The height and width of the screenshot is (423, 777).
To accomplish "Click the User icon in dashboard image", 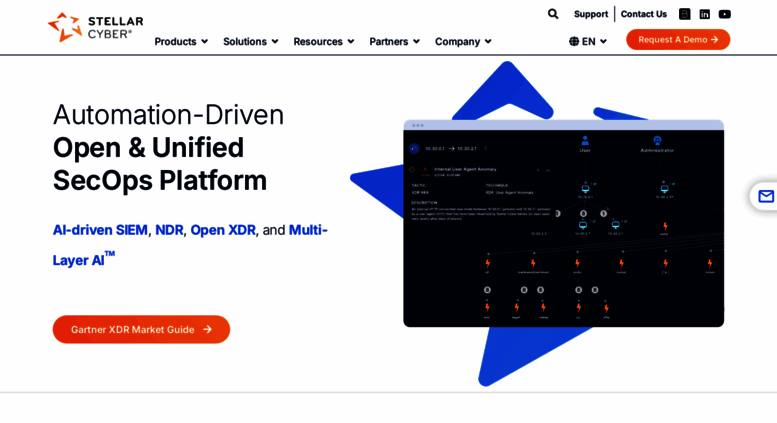I will [x=585, y=141].
